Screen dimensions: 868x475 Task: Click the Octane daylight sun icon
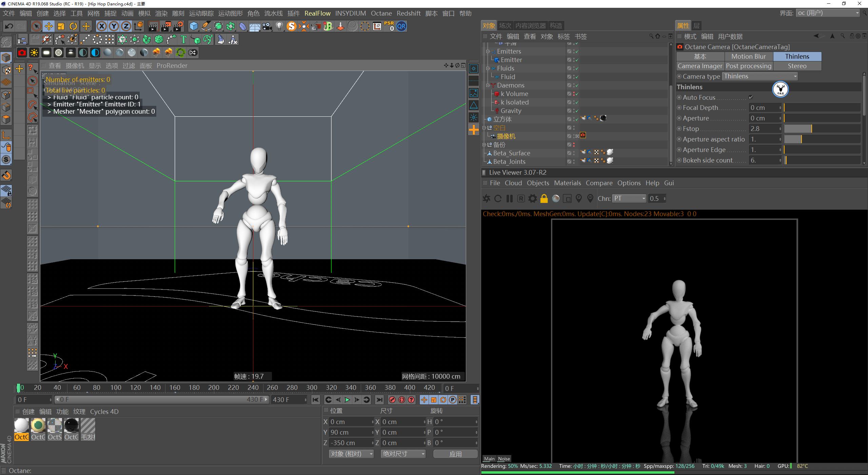34,53
